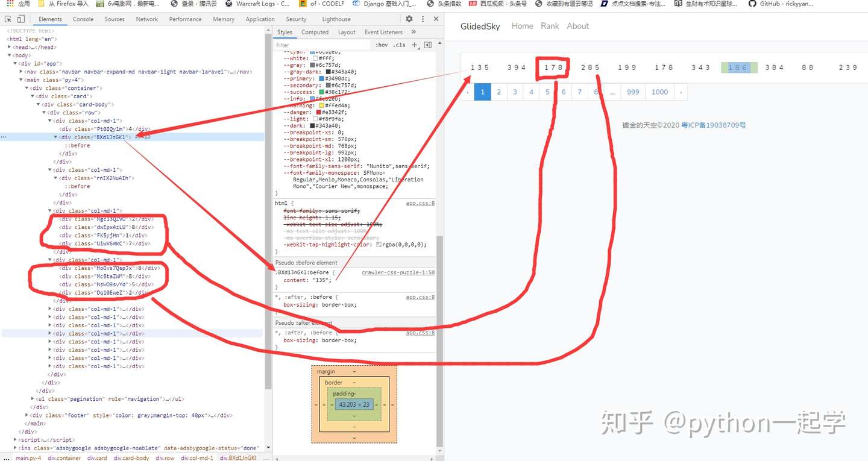Collapse the body element node
The image size is (868, 461).
click(9, 55)
